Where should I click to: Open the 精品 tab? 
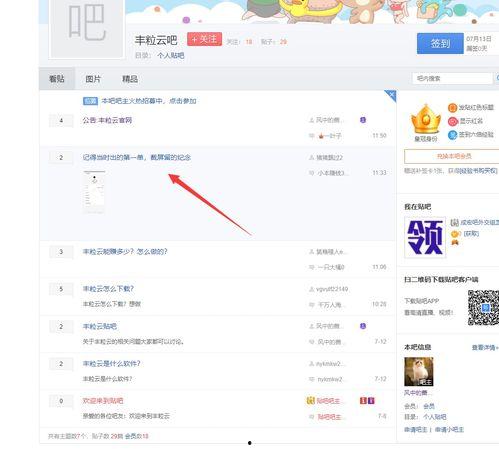[x=130, y=79]
